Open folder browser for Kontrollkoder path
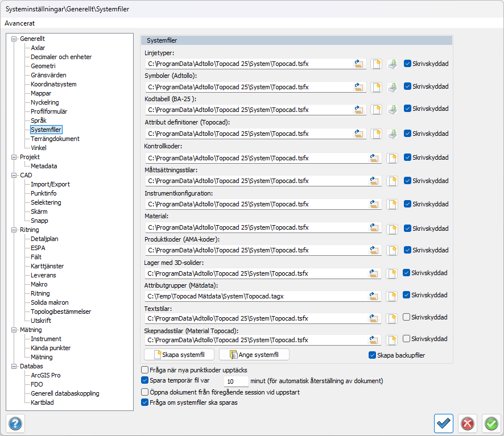 click(374, 157)
